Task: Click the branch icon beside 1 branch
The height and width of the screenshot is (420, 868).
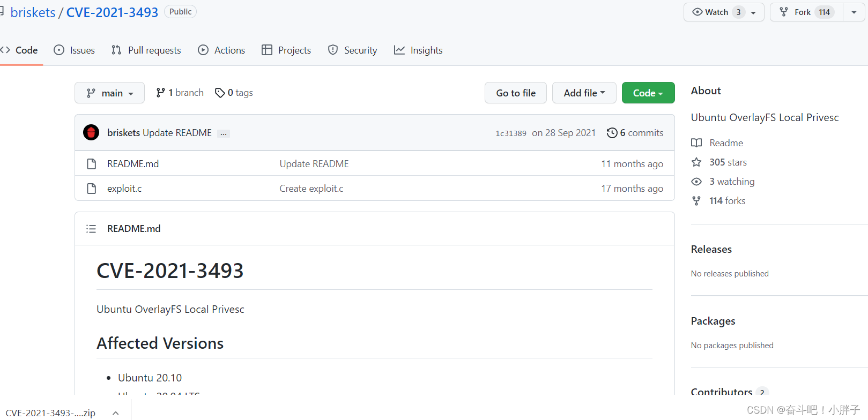Action: point(160,93)
